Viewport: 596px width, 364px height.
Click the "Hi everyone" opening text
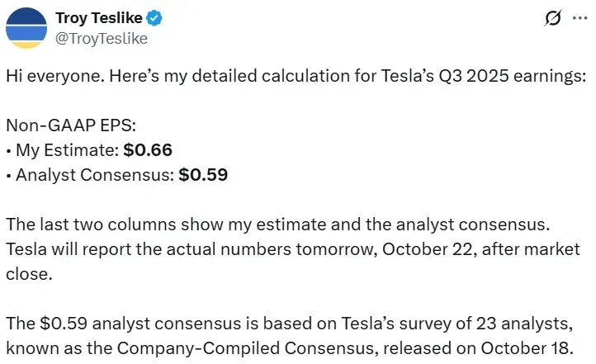[40, 75]
